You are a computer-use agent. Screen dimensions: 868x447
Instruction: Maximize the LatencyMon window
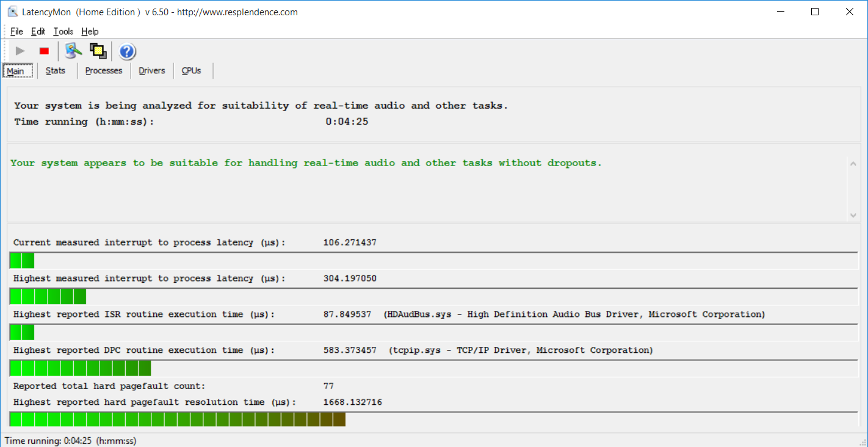[x=815, y=12]
